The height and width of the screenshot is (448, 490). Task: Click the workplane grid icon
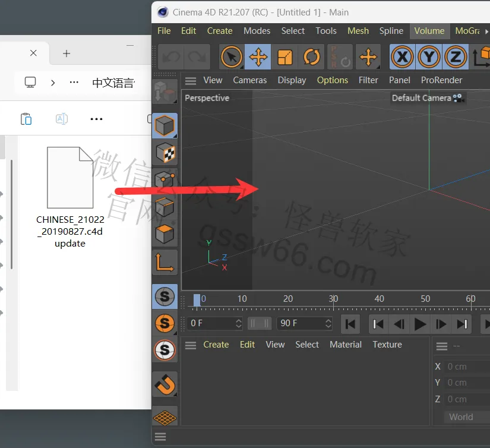click(x=165, y=417)
